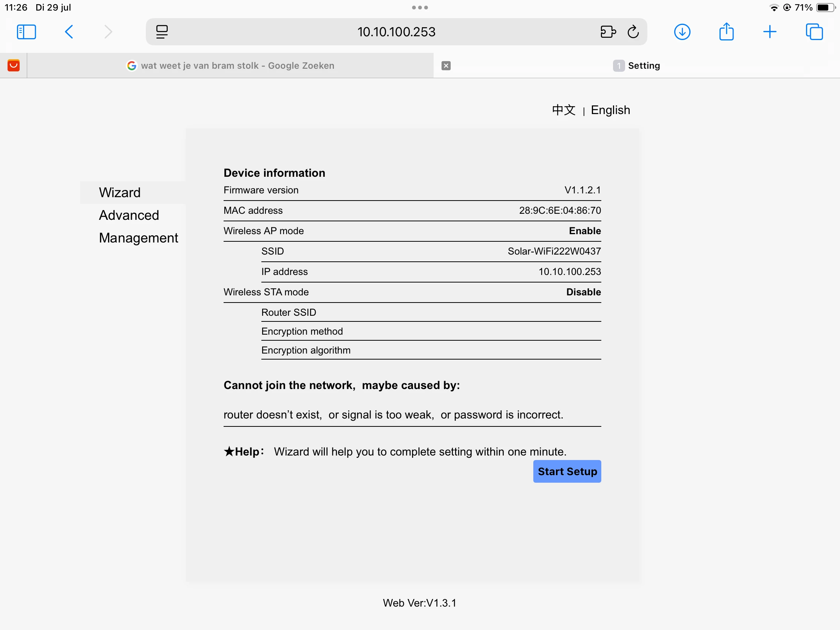Viewport: 840px width, 630px height.
Task: Open the Safari sidebar panel
Action: coord(26,32)
